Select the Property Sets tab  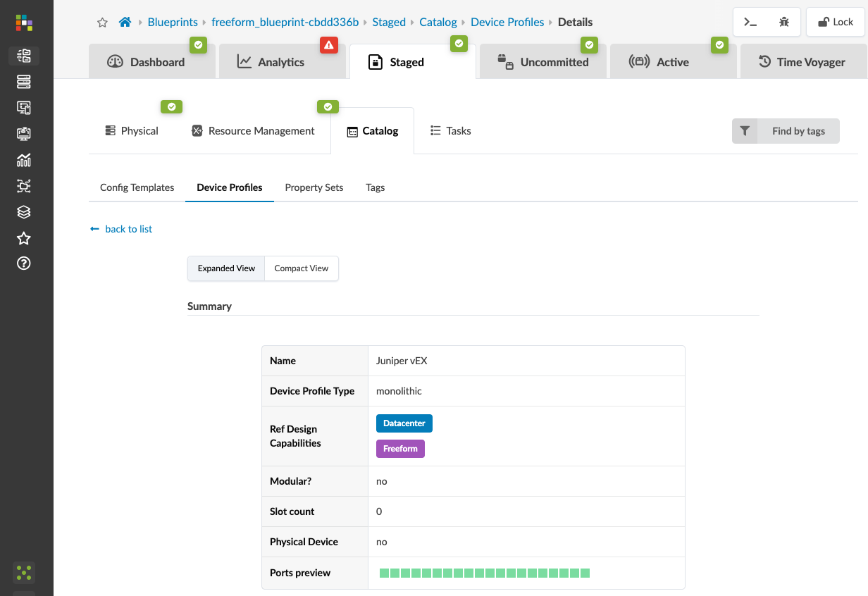coord(314,187)
